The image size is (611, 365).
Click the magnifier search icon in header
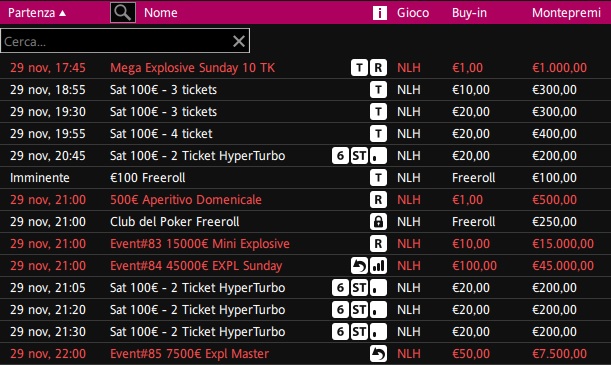(x=123, y=12)
